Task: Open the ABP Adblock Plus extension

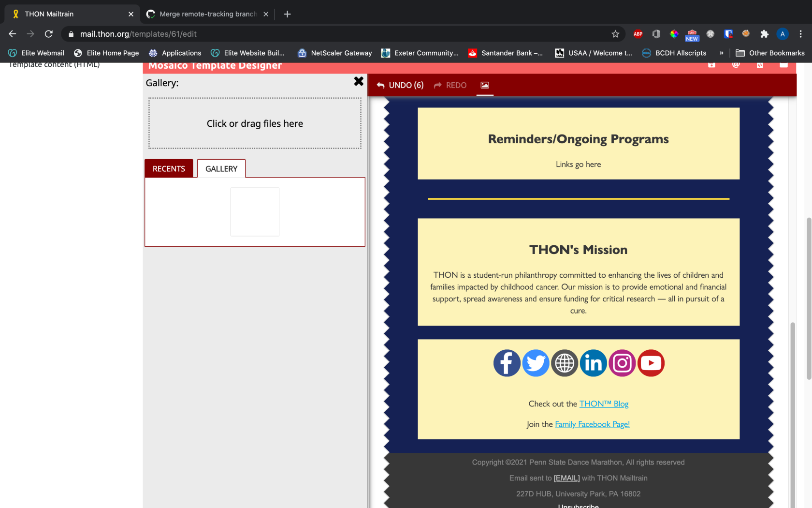Action: (x=638, y=34)
